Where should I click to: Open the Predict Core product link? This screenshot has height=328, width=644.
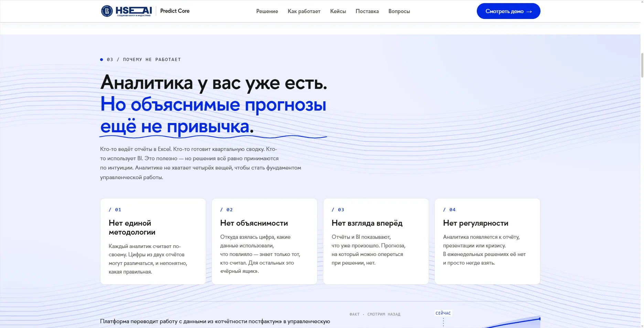175,11
